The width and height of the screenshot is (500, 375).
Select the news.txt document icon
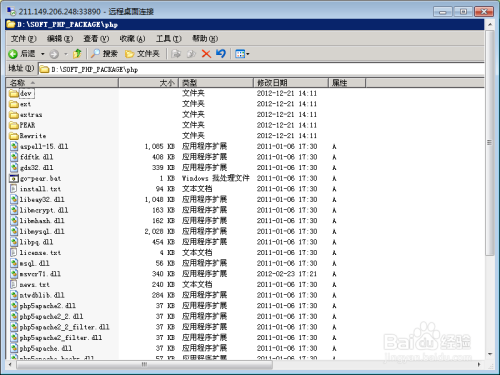pos(14,284)
